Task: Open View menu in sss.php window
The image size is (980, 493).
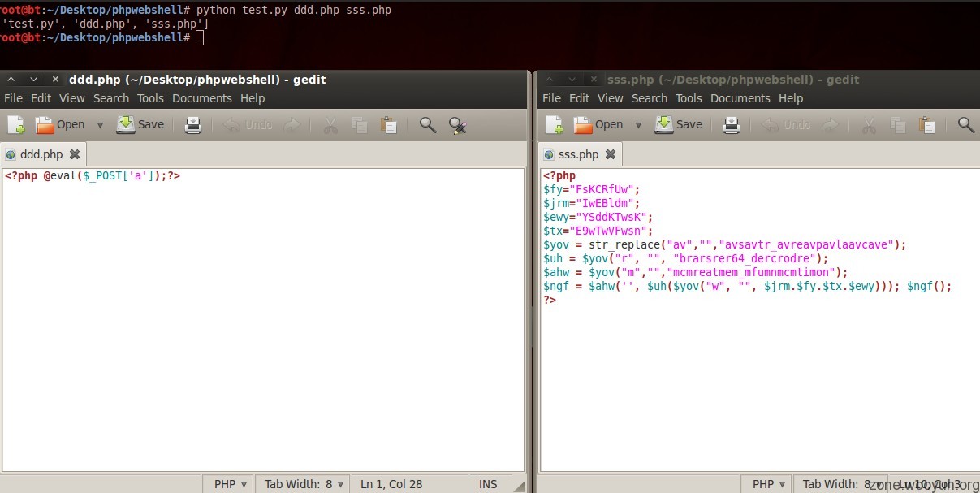Action: [x=610, y=98]
